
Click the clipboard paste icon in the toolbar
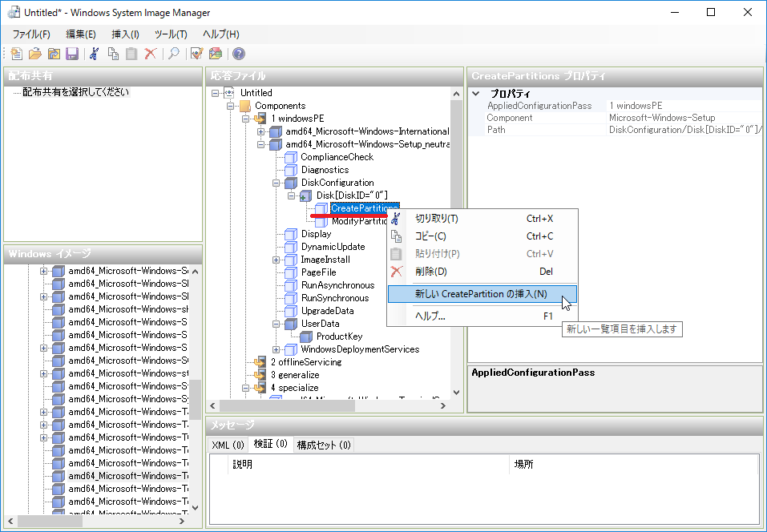131,54
